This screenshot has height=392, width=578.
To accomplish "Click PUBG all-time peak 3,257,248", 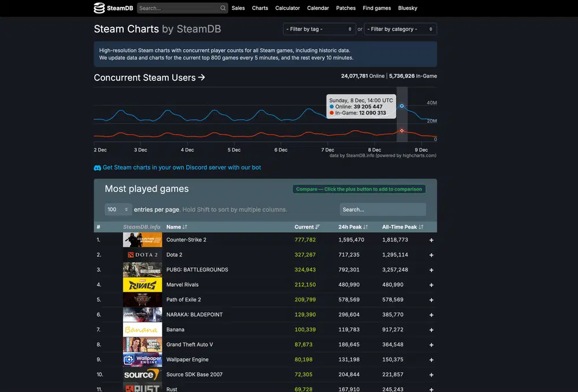I will (x=395, y=269).
